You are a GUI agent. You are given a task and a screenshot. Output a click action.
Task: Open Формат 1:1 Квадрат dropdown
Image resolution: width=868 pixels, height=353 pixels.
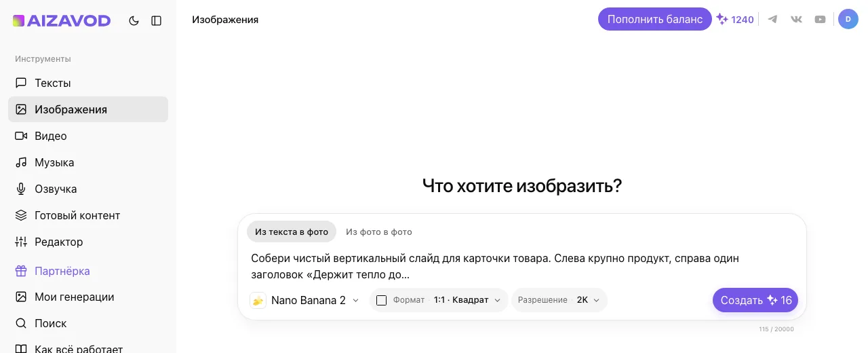pos(439,300)
